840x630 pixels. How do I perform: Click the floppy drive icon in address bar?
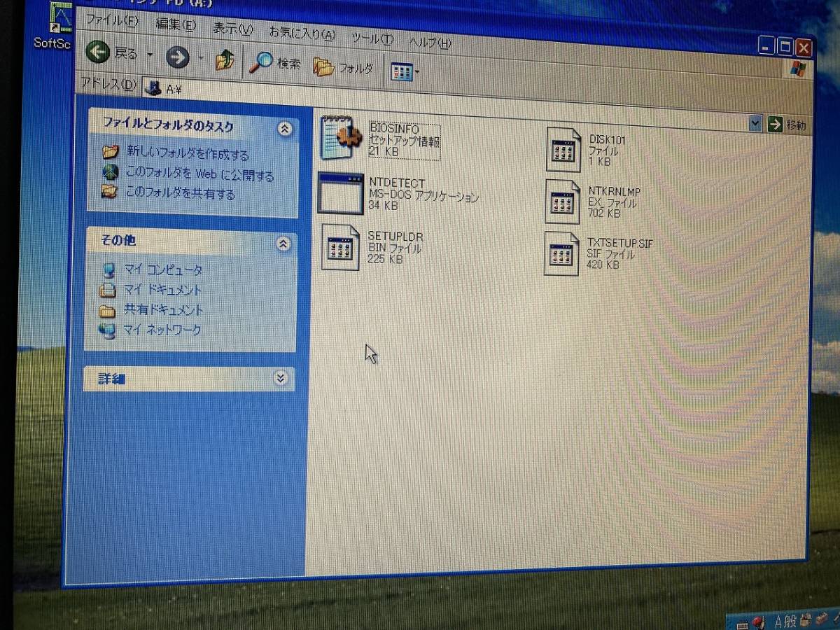(x=153, y=87)
